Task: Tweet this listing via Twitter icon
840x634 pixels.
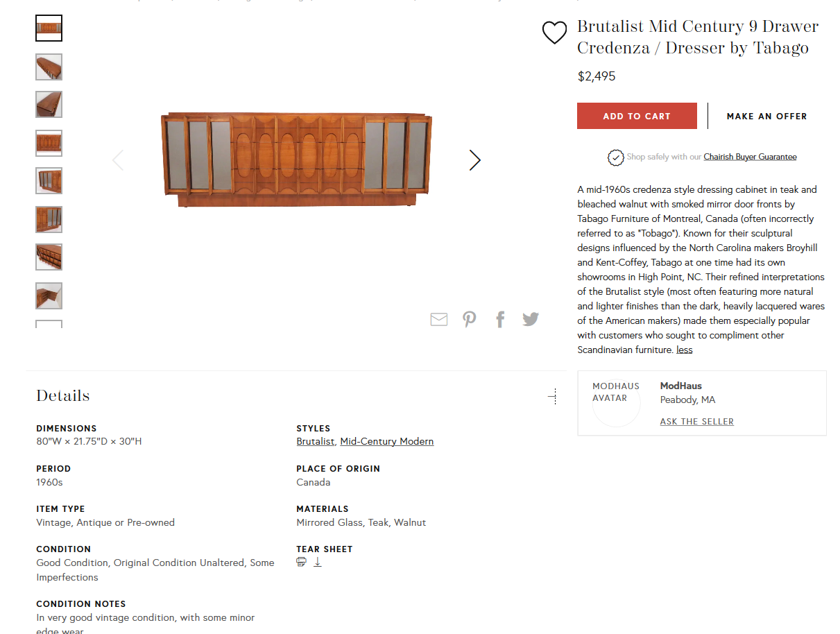Action: point(531,319)
